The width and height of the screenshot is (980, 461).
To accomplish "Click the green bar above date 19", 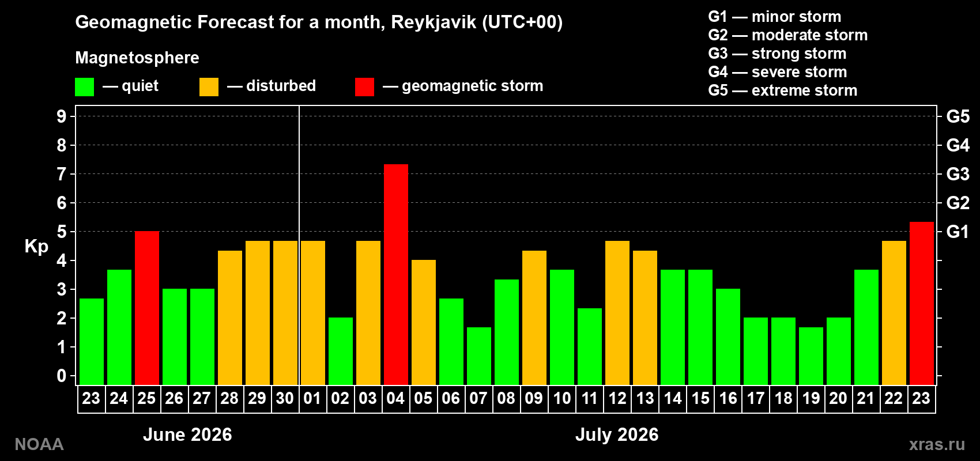I will tap(811, 356).
